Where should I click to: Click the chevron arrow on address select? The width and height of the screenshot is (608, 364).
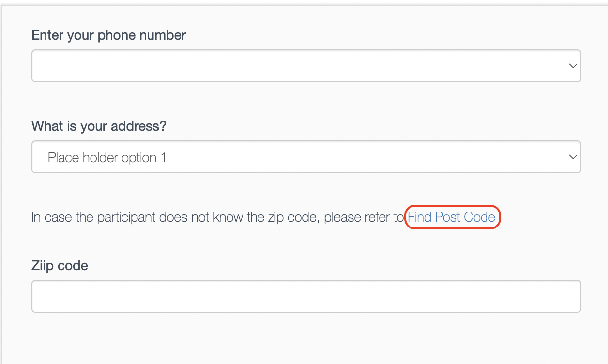pyautogui.click(x=573, y=157)
